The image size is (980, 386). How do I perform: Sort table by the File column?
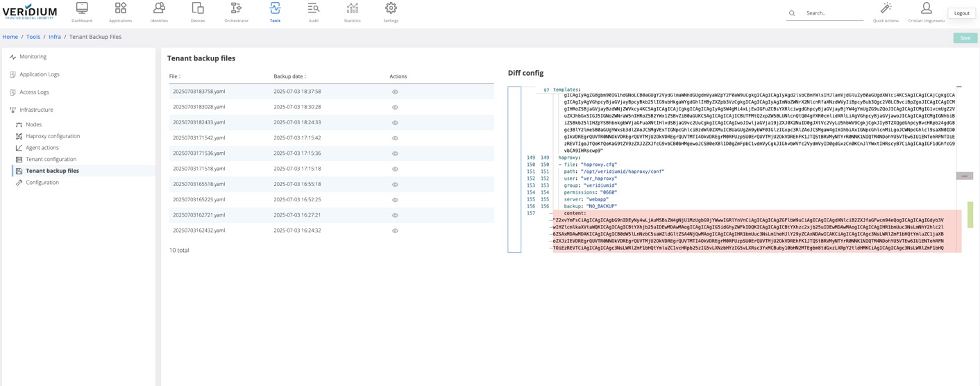pyautogui.click(x=175, y=76)
